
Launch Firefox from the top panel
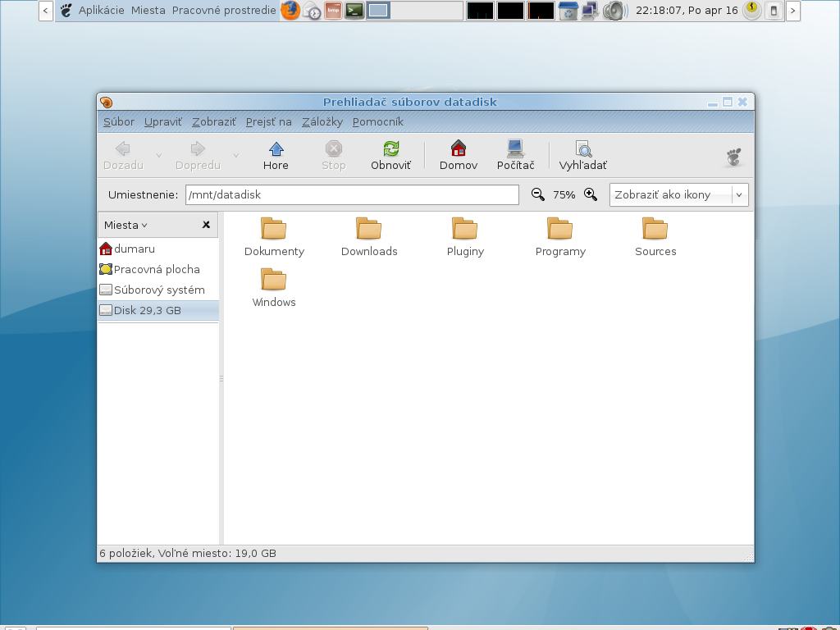coord(290,11)
